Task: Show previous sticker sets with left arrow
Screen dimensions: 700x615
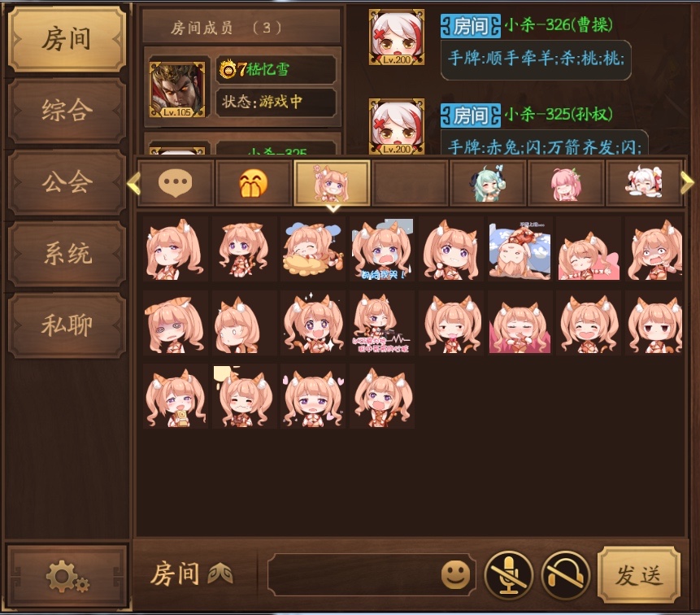Action: point(133,183)
